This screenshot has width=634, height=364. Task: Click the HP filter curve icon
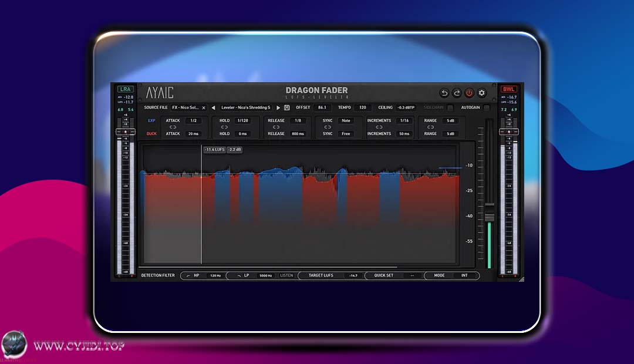click(x=188, y=275)
